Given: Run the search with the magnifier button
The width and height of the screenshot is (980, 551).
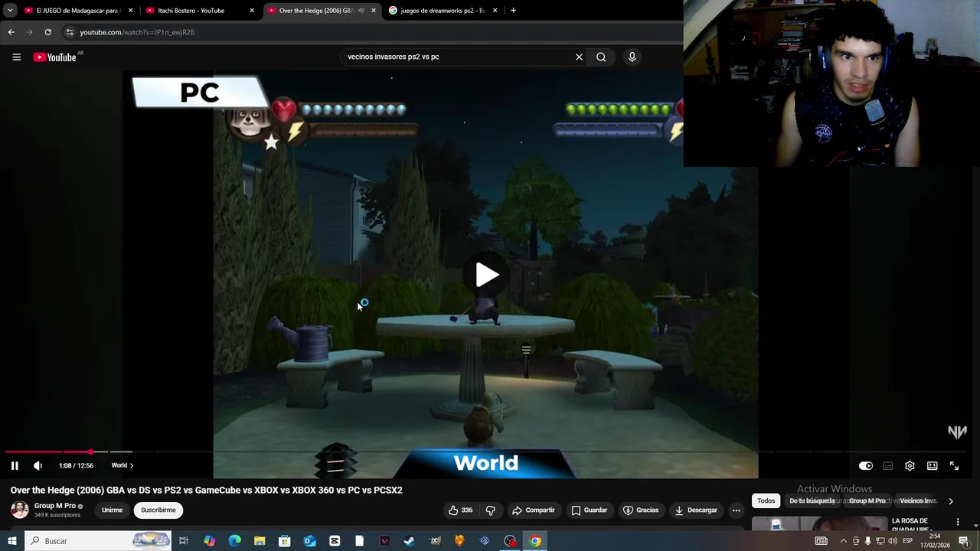Looking at the screenshot, I should (x=601, y=57).
